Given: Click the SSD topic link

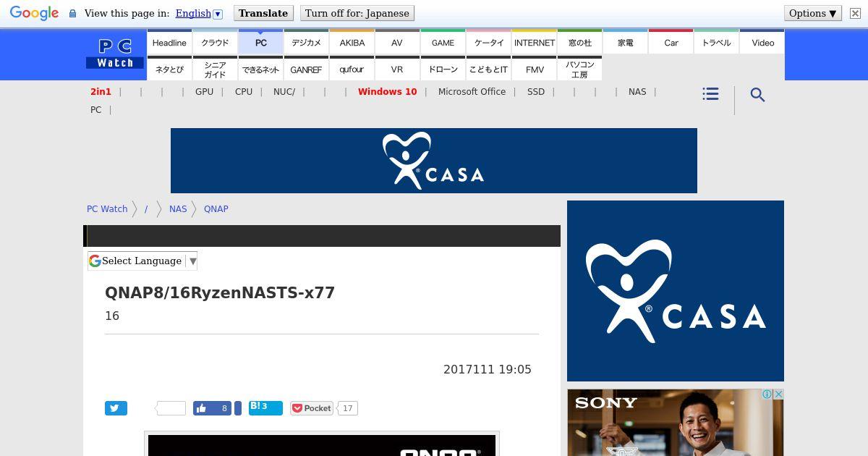Looking at the screenshot, I should (x=536, y=91).
